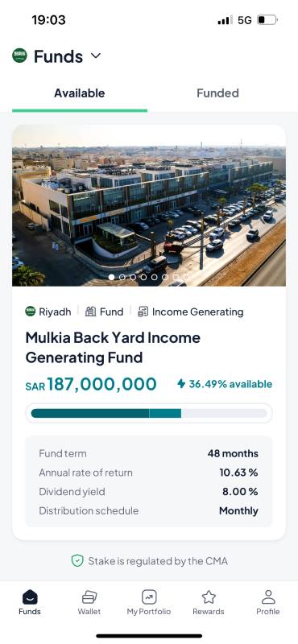Expand the Funds dropdown chevron
The width and height of the screenshot is (298, 644).
(96, 56)
